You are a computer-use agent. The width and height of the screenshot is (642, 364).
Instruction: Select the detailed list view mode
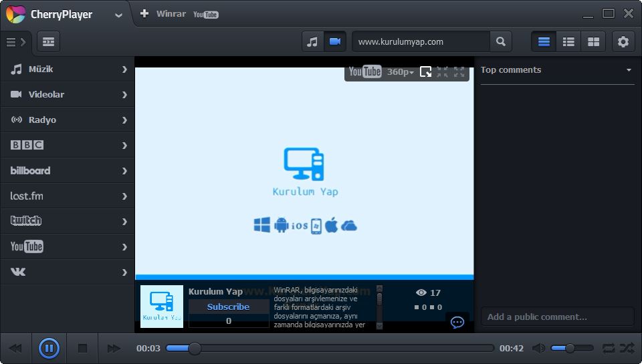coord(544,41)
